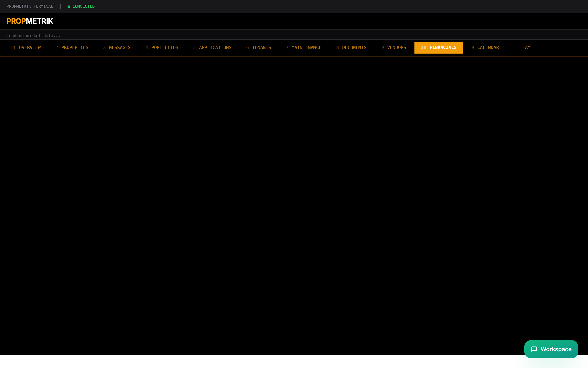Open the Messages tab

click(117, 48)
